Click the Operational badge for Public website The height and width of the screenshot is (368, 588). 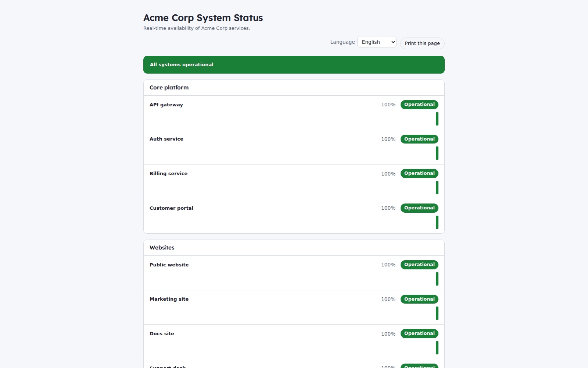click(419, 265)
